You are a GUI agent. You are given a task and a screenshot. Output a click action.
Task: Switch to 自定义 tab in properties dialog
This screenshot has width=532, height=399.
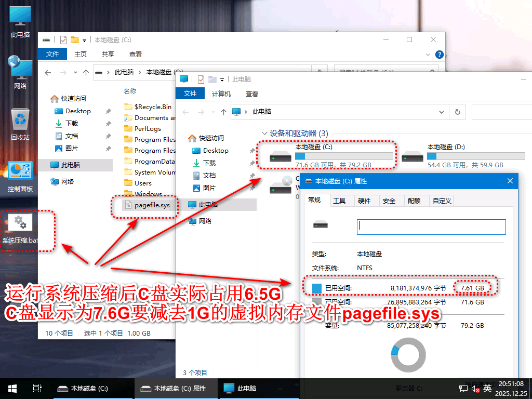click(442, 201)
